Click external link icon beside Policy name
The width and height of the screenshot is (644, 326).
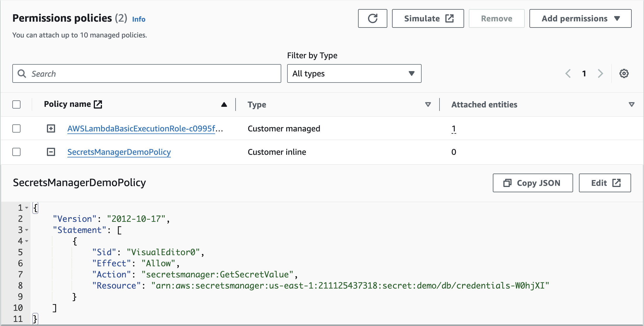(x=98, y=104)
